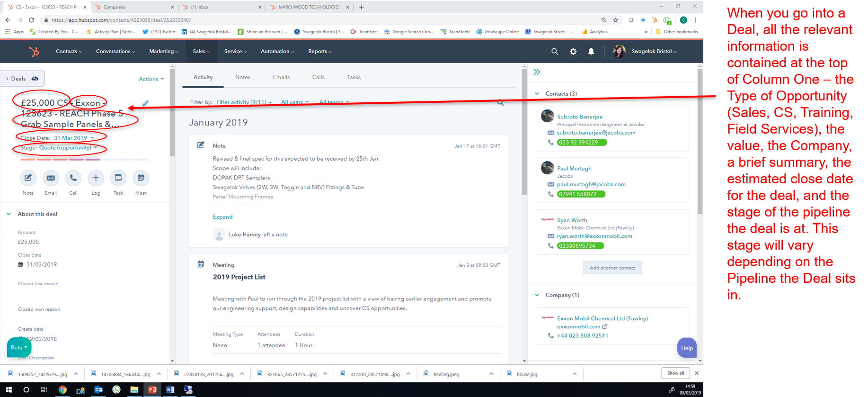Open a new browser tab with the plus button
Viewport: 868px width, 397px height.
362,7
